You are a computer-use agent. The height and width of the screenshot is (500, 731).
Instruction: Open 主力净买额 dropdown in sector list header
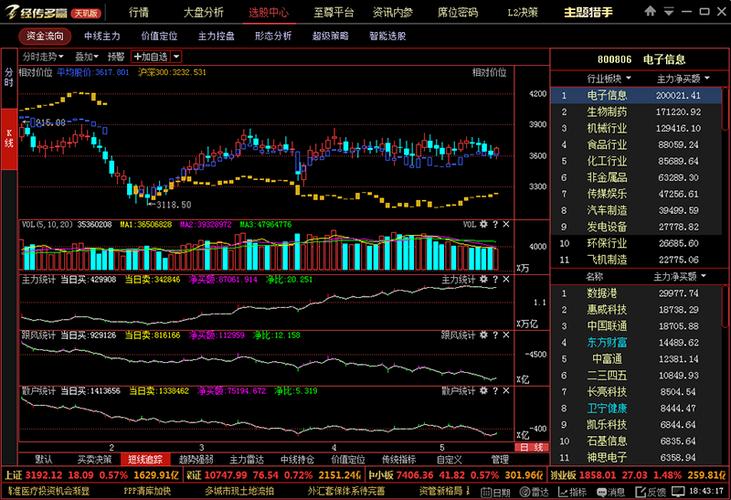[683, 78]
